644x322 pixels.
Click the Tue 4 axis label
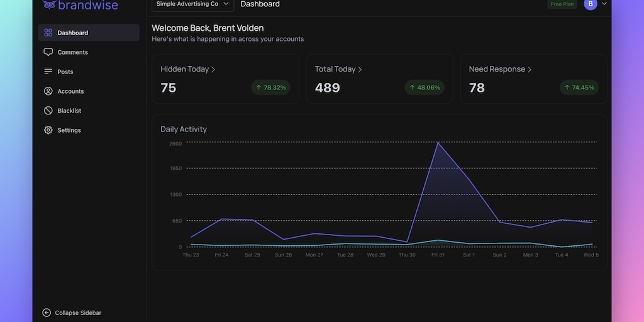coord(562,255)
